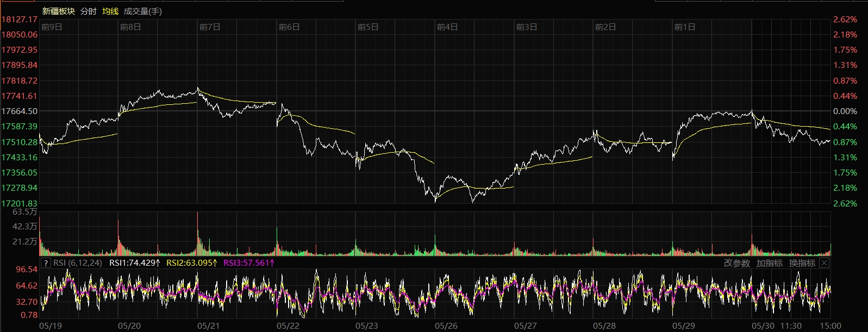Click the 32.70 RSI axis label
Viewport: 868px width, 332px height.
pos(27,302)
